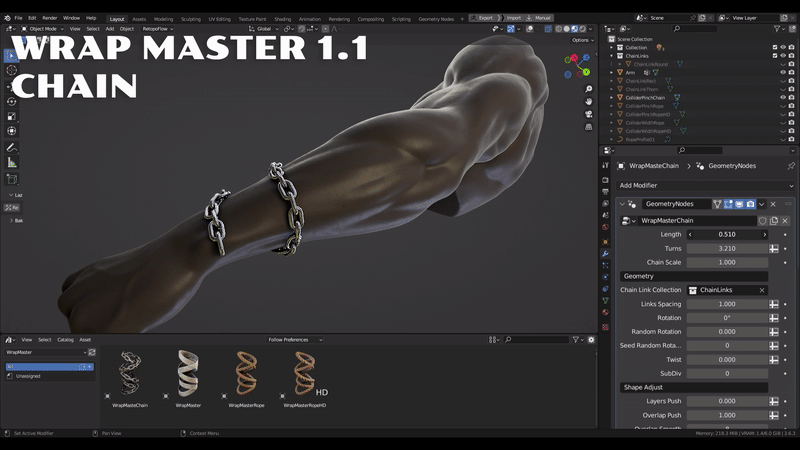Switch to Modeling workspace tab
Image resolution: width=800 pixels, height=450 pixels.
click(163, 19)
